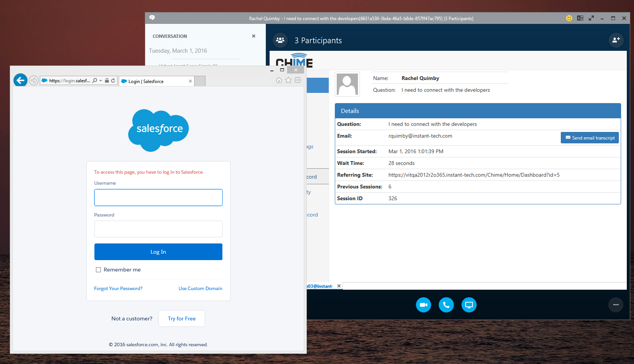Click the Log In button
634x364 pixels.
coord(158,252)
